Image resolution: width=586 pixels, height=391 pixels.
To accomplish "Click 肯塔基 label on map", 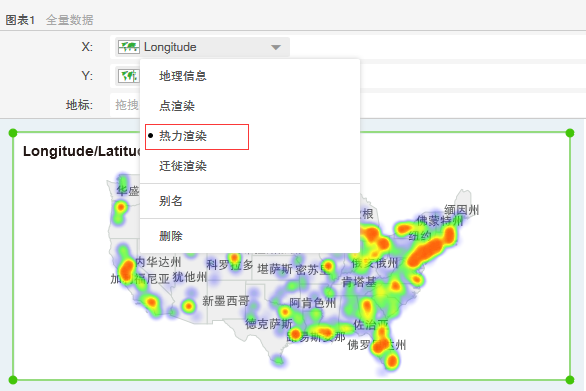I will click(359, 282).
